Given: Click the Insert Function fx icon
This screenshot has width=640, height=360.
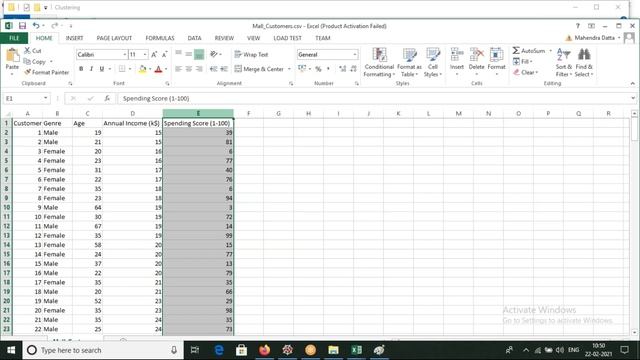Looking at the screenshot, I should tap(107, 98).
